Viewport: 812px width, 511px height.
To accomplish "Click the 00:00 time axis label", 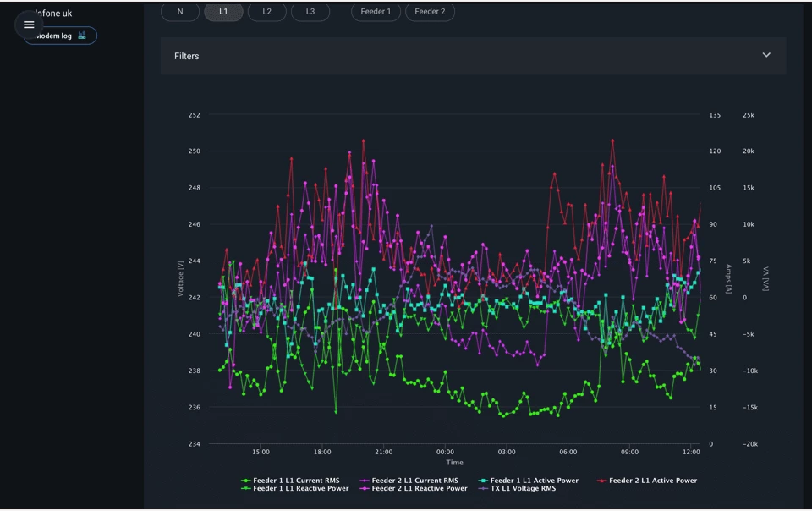I will [445, 452].
